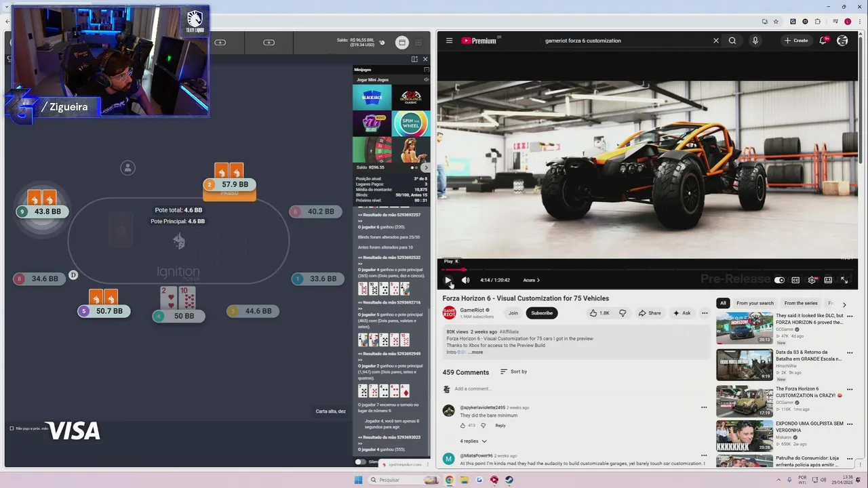Search with your voice microphone

755,41
